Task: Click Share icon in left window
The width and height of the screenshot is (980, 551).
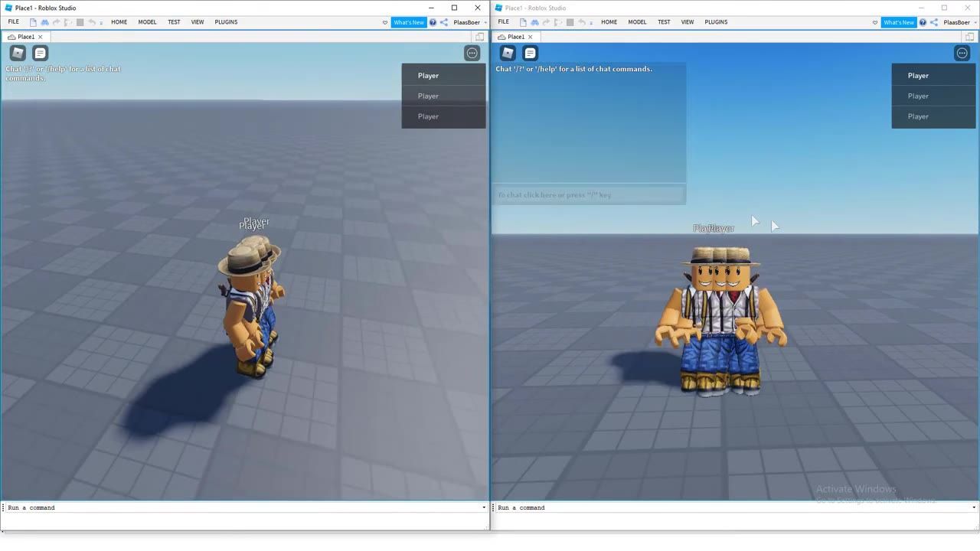Action: pyautogui.click(x=444, y=22)
